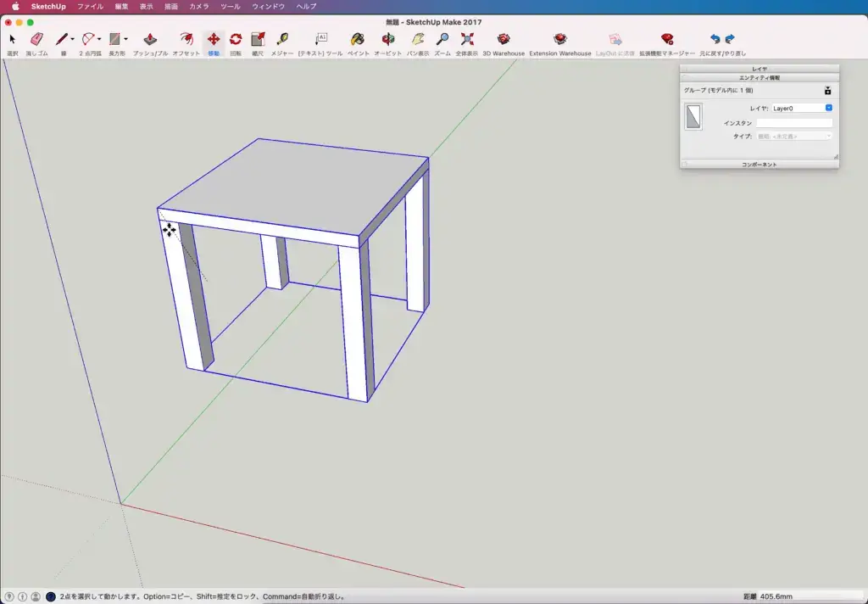
Task: Open the カメラ menu
Action: click(x=198, y=7)
